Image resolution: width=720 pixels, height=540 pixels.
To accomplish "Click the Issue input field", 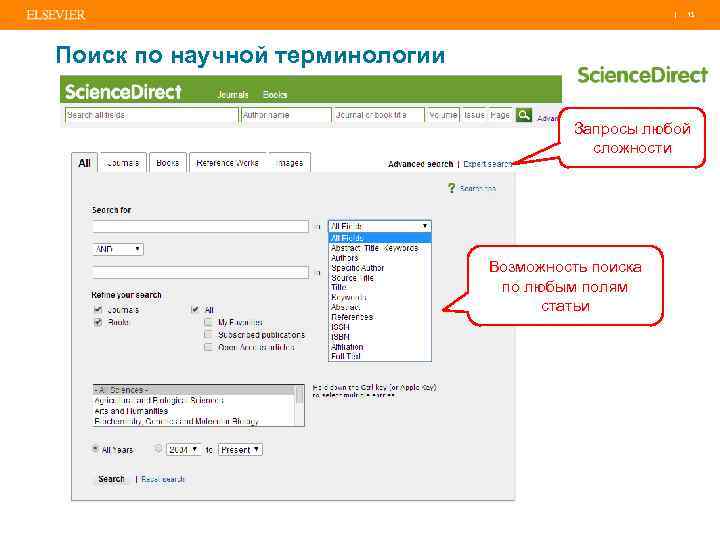I will 474,115.
